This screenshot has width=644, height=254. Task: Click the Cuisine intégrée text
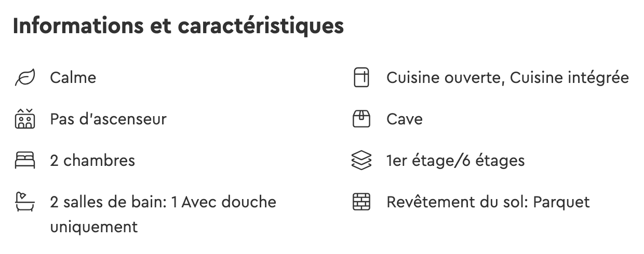tap(569, 78)
